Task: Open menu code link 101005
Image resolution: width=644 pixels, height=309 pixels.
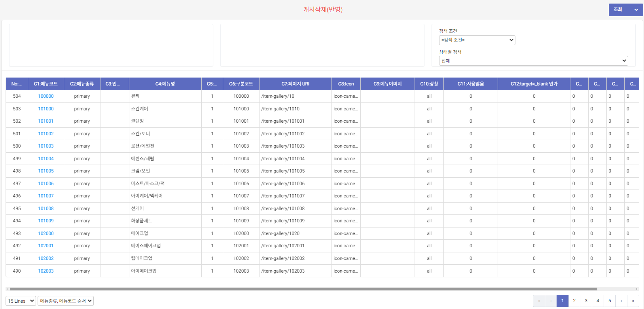Action: click(x=46, y=171)
